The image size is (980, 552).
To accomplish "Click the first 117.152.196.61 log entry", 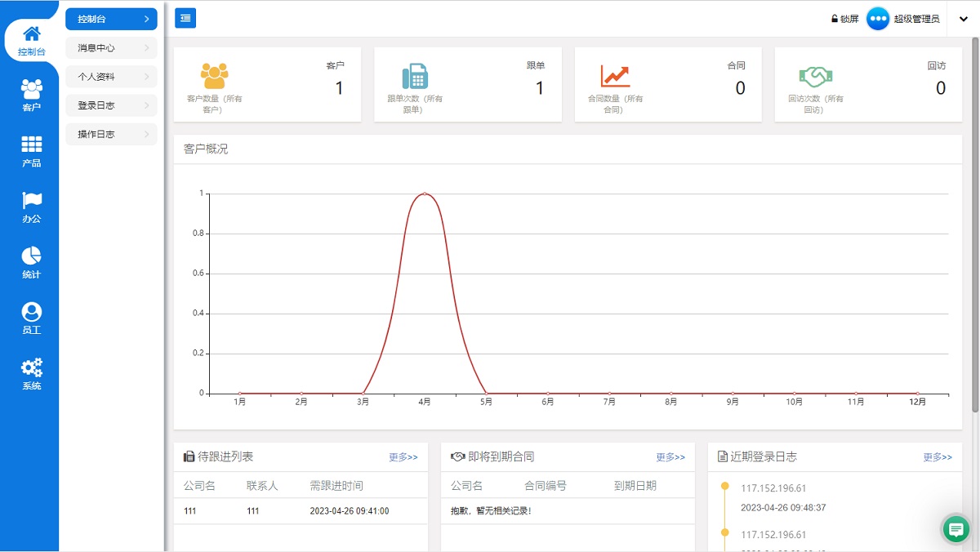I will [x=773, y=488].
